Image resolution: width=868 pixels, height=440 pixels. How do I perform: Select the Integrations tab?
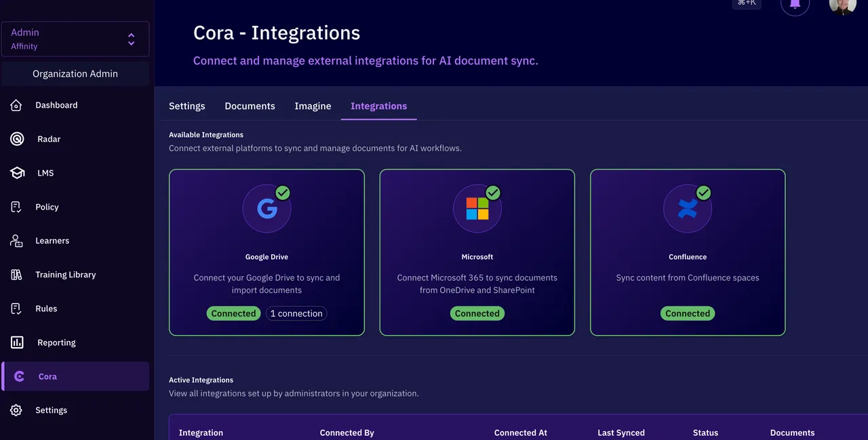[x=379, y=106]
